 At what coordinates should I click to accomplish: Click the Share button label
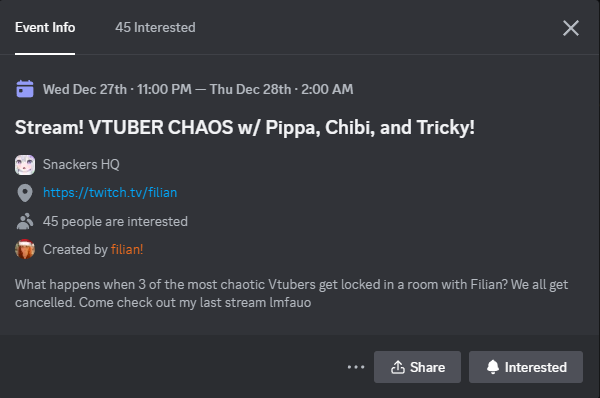tap(427, 367)
